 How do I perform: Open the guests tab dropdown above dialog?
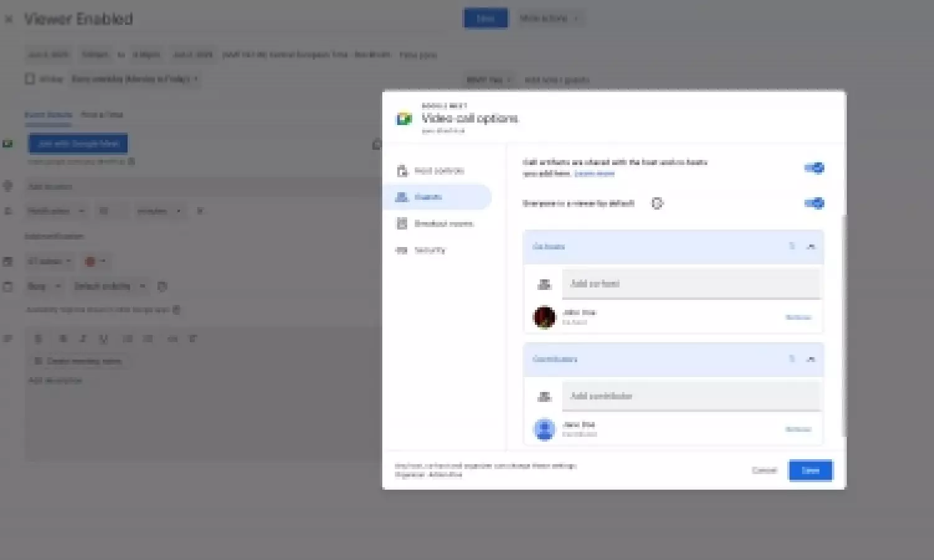click(489, 80)
